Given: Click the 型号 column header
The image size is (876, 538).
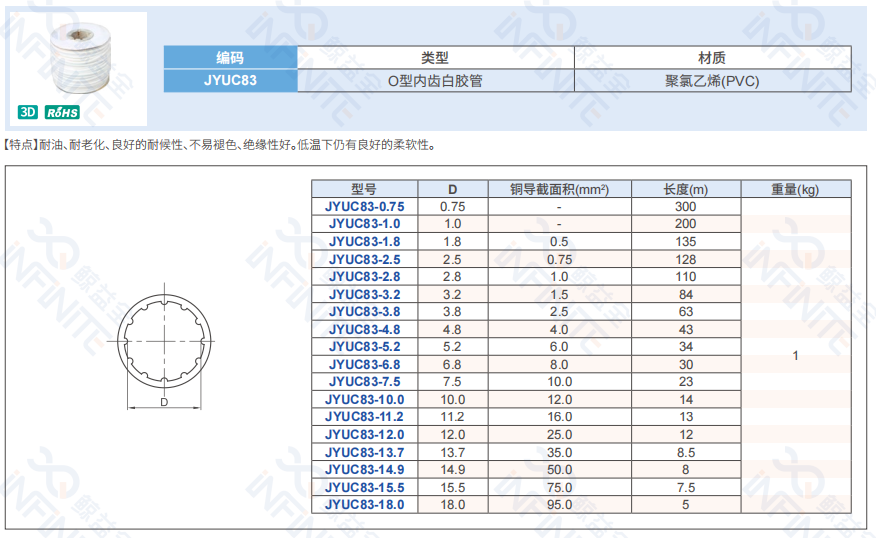Looking at the screenshot, I should point(364,189).
